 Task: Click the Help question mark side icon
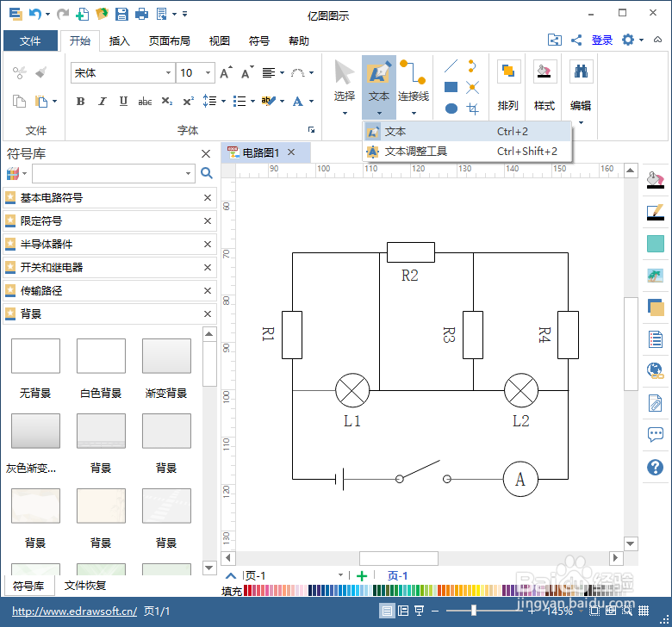click(656, 467)
